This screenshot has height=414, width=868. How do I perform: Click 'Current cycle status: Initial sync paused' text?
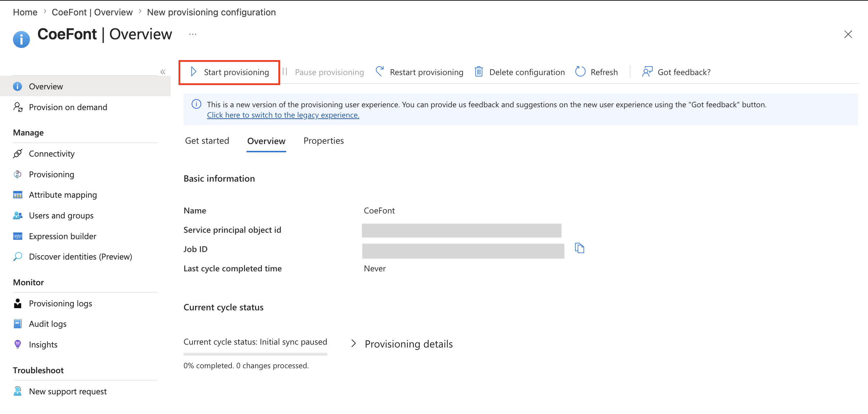(x=255, y=342)
